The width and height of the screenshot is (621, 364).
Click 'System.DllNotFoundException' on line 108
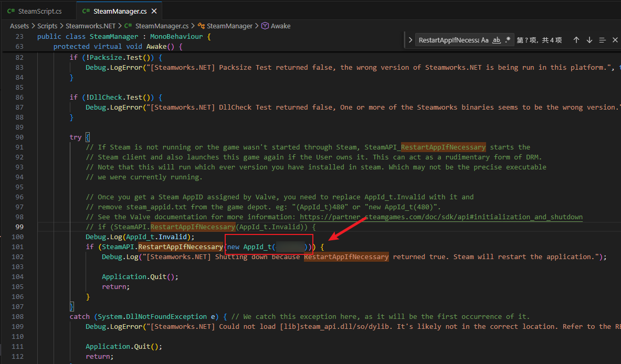click(x=152, y=316)
